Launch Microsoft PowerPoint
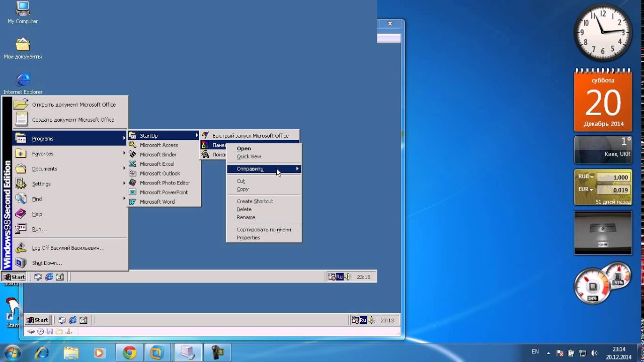This screenshot has height=362, width=644. click(x=164, y=192)
